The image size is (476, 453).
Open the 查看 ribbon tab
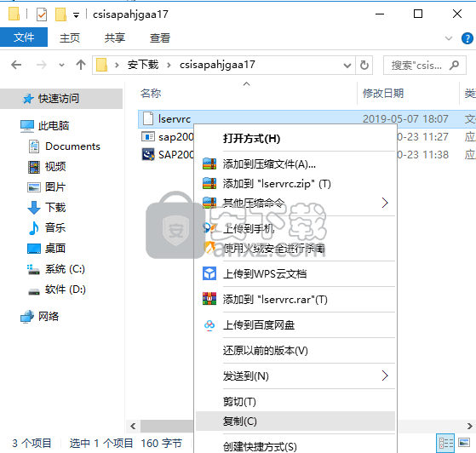click(160, 38)
